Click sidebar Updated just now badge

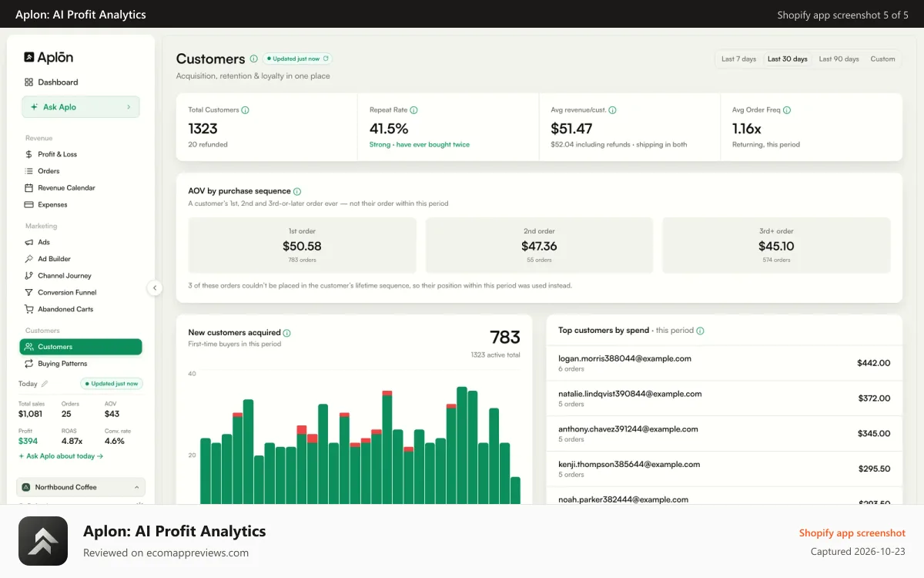pyautogui.click(x=112, y=384)
